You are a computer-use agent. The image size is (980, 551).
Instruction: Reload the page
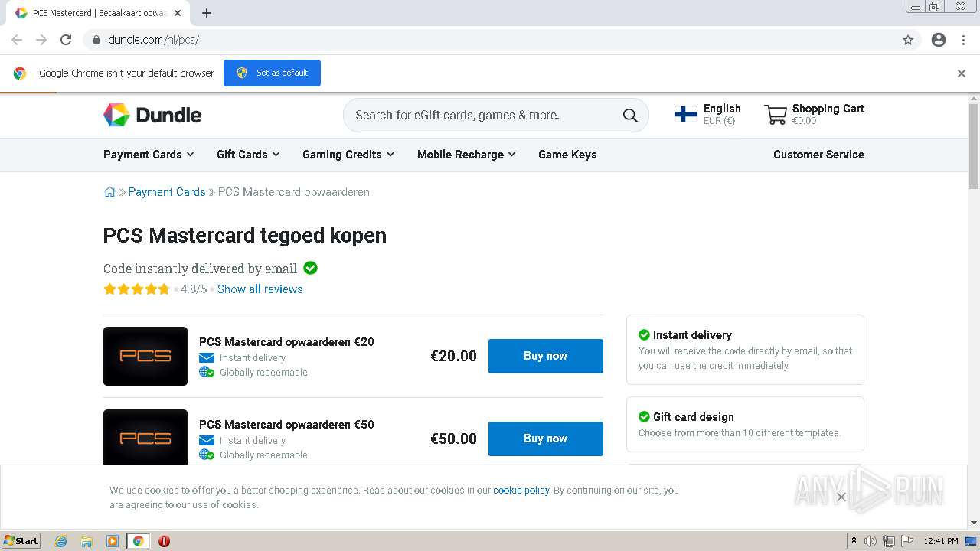66,40
